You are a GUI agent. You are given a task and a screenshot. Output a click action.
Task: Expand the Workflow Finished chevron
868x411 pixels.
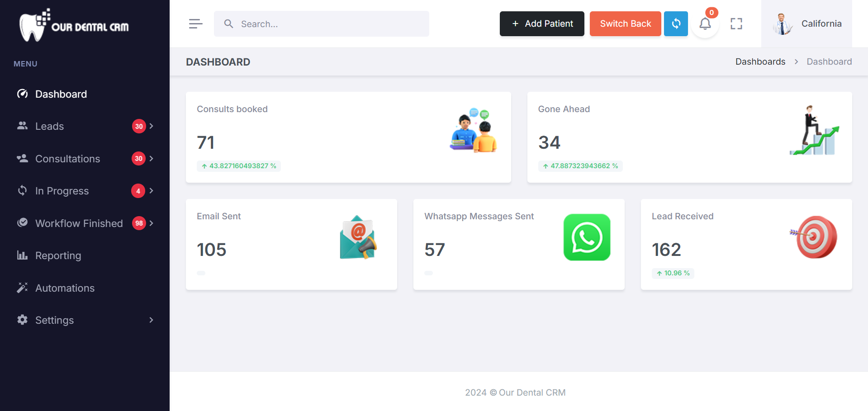pyautogui.click(x=152, y=223)
